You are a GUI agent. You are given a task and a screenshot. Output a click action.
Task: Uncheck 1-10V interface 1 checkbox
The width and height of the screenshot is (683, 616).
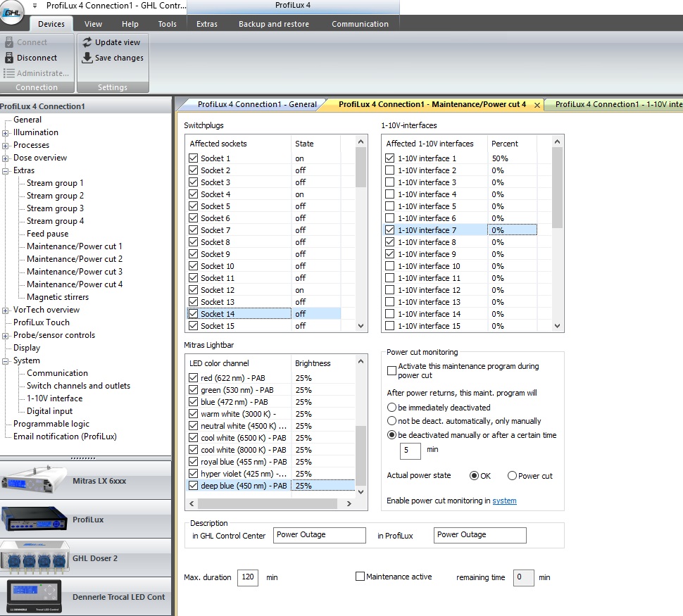[x=390, y=158]
